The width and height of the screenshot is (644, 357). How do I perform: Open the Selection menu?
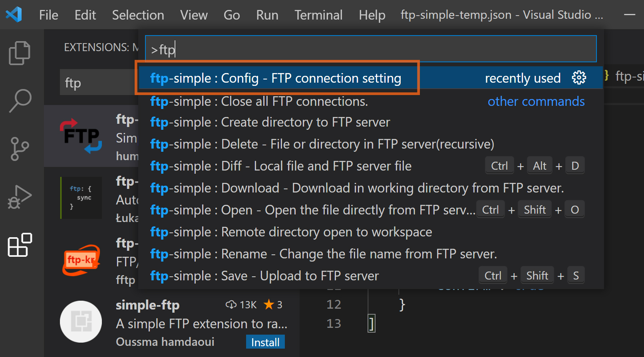[x=138, y=15]
